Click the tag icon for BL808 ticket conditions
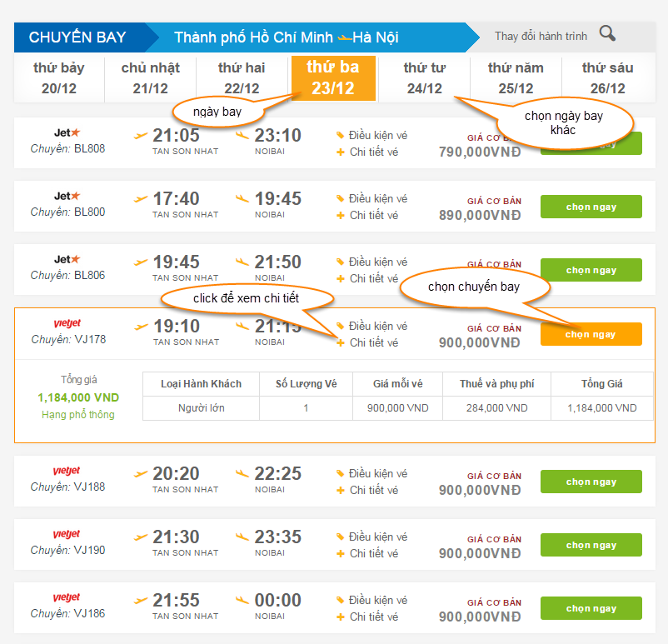668x644 pixels. pyautogui.click(x=340, y=136)
